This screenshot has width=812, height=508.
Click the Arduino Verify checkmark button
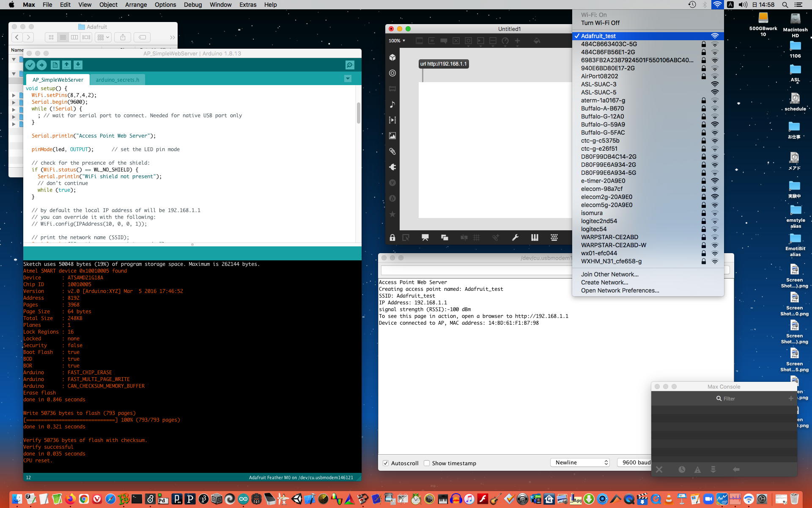30,65
